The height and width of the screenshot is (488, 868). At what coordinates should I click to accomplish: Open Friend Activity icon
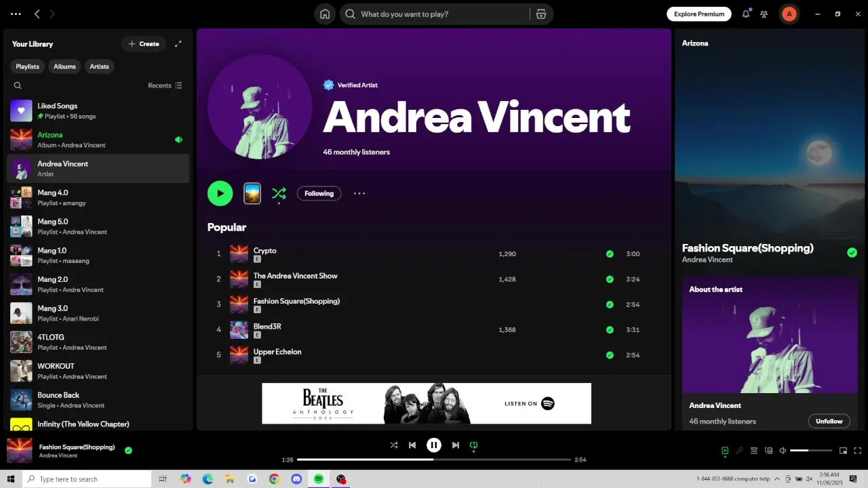(x=764, y=14)
